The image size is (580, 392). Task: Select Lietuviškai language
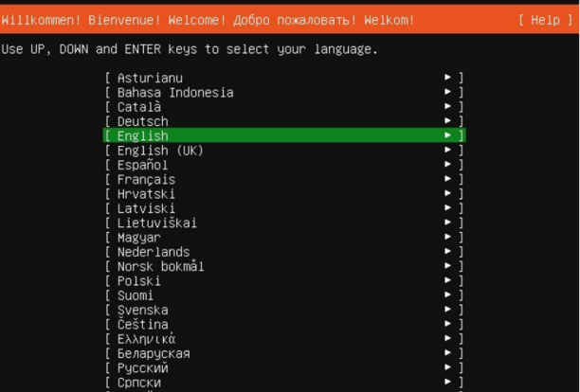click(x=283, y=223)
